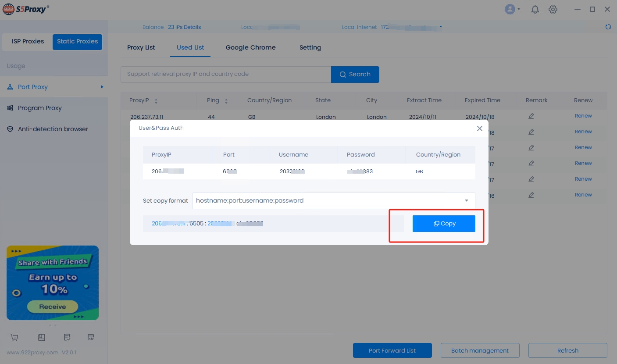Switch to ISP Proxies mode
Screen dimensions: 617x364
click(28, 42)
